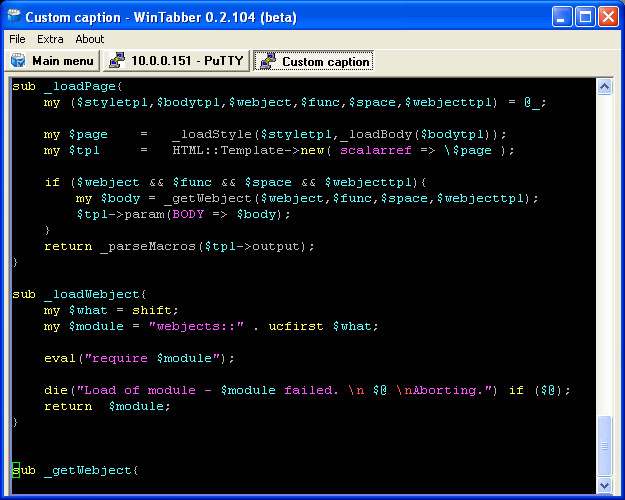Click the "return _parseMacros" line of code
625x500 pixels.
179,246
